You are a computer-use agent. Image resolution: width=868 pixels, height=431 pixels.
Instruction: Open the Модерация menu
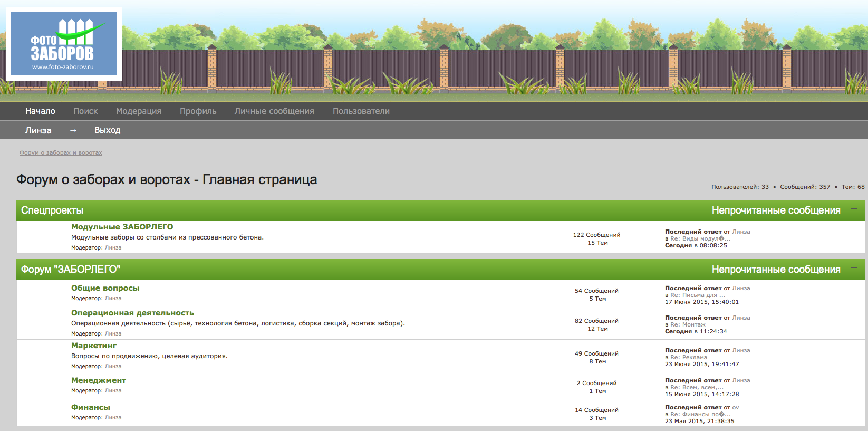(x=139, y=111)
